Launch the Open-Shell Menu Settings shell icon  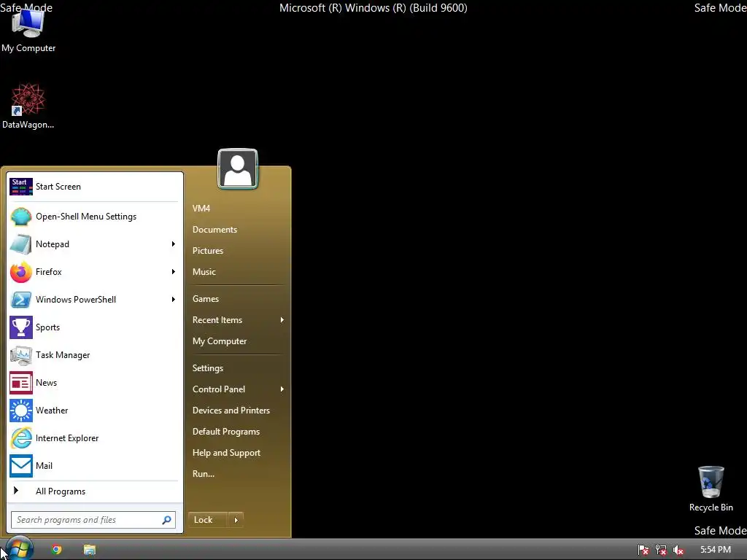tap(21, 217)
